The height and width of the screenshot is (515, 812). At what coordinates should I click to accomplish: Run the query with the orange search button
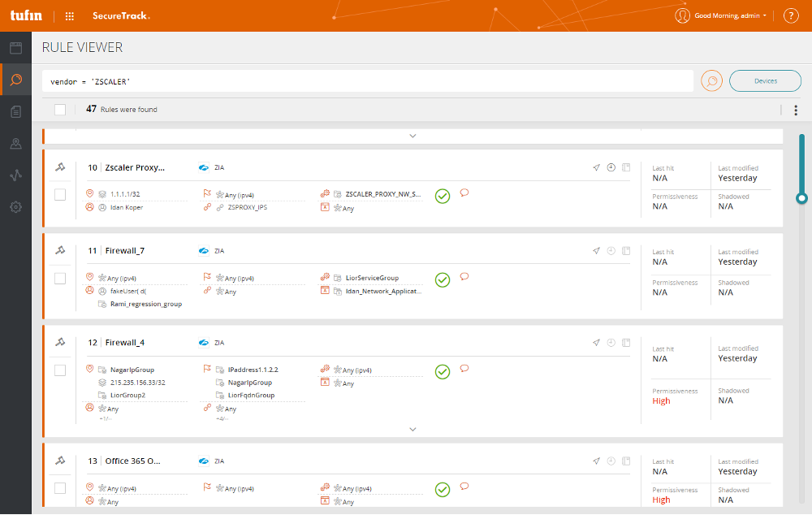pos(711,81)
